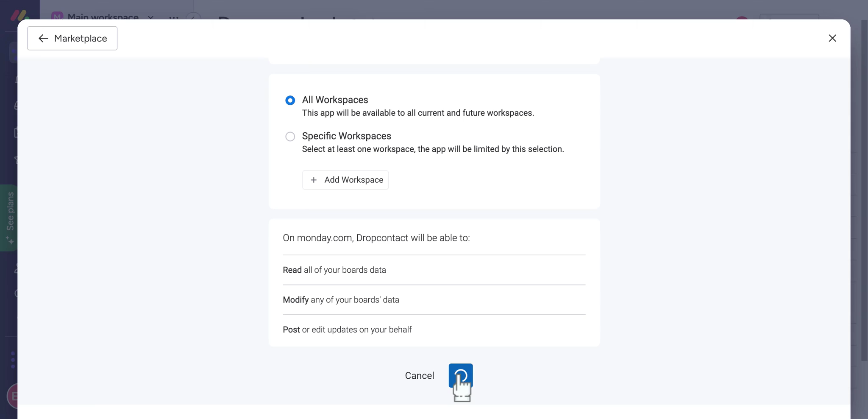Image resolution: width=868 pixels, height=419 pixels.
Task: Click 'Select at least one workspace' description
Action: coord(433,149)
